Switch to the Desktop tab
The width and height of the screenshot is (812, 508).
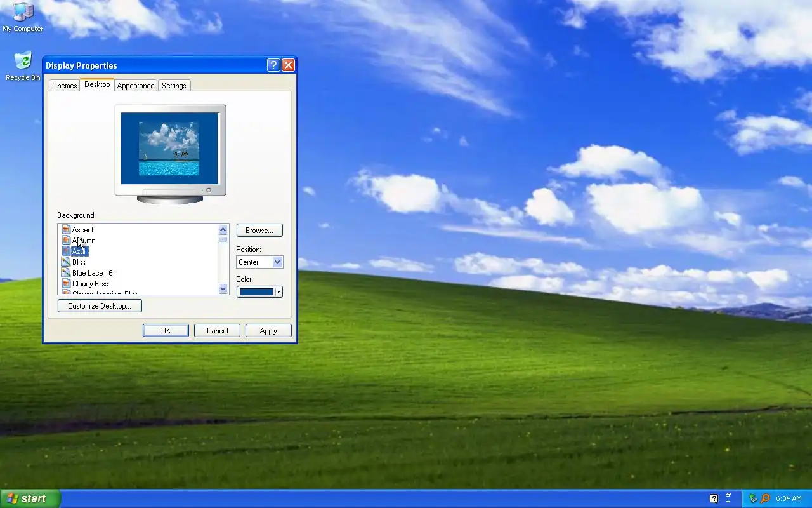97,84
